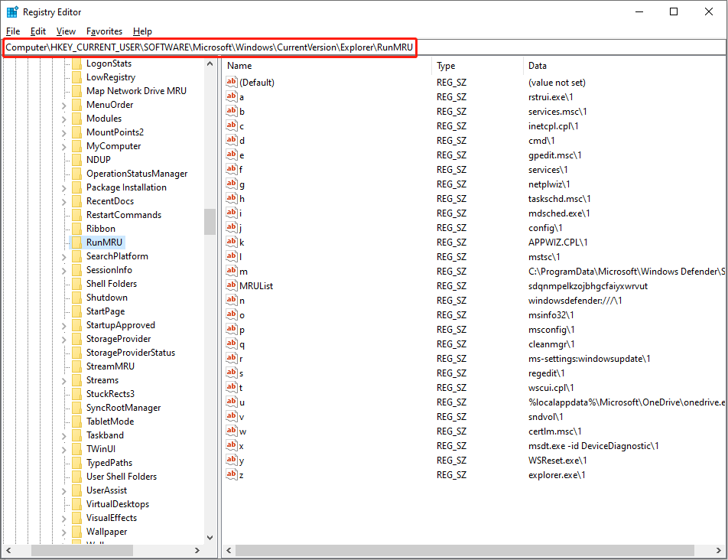
Task: Select the OperationStatusManager key
Action: pos(137,174)
